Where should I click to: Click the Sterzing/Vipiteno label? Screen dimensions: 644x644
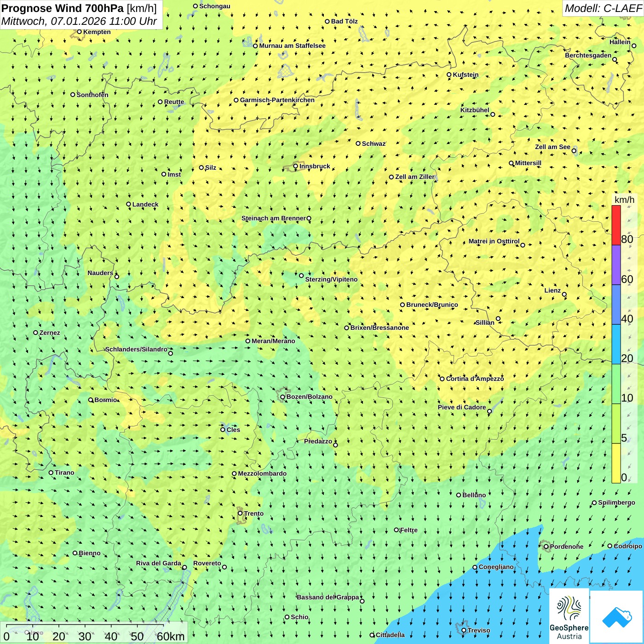click(331, 279)
